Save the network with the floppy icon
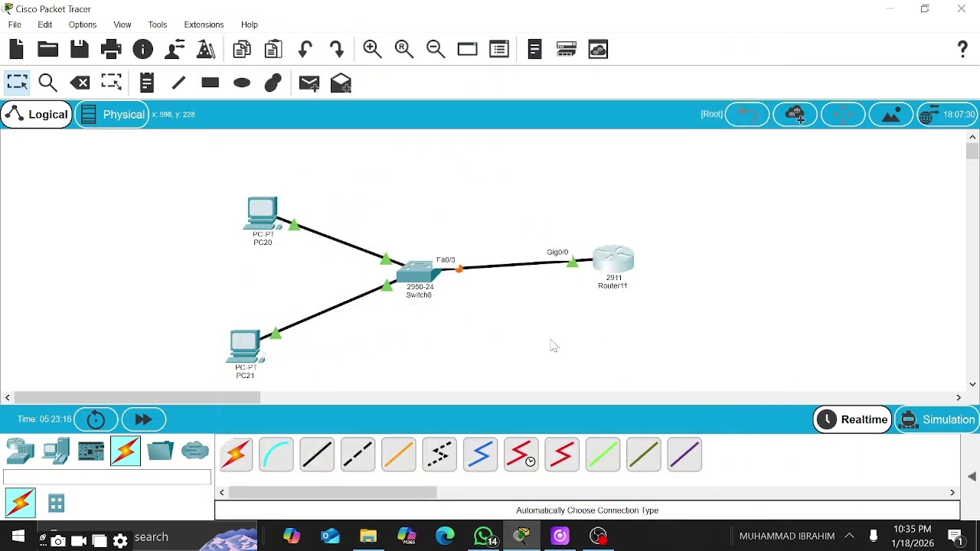980x551 pixels. click(x=80, y=50)
